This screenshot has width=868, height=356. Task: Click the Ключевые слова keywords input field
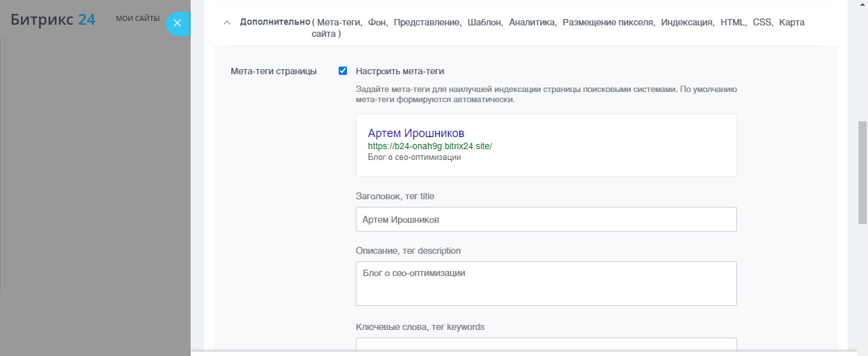546,345
